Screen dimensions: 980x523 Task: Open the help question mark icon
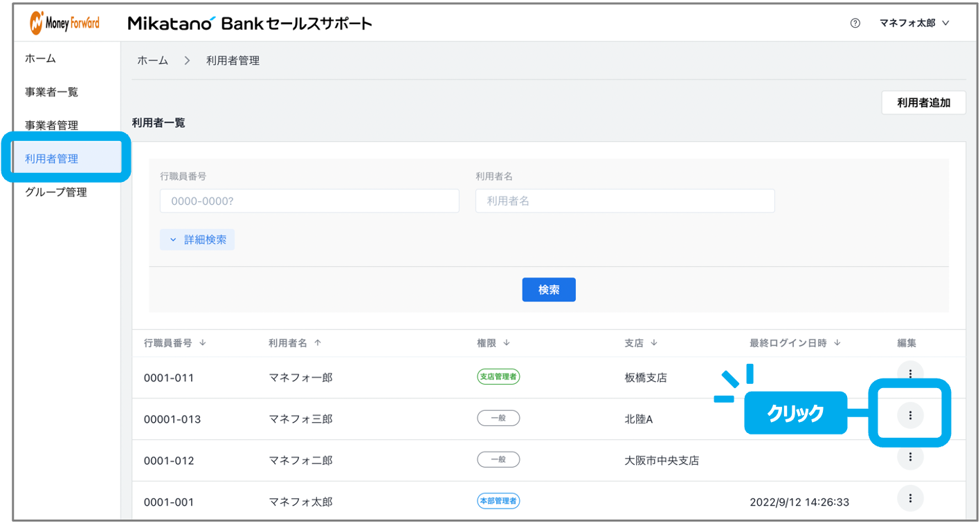[855, 23]
